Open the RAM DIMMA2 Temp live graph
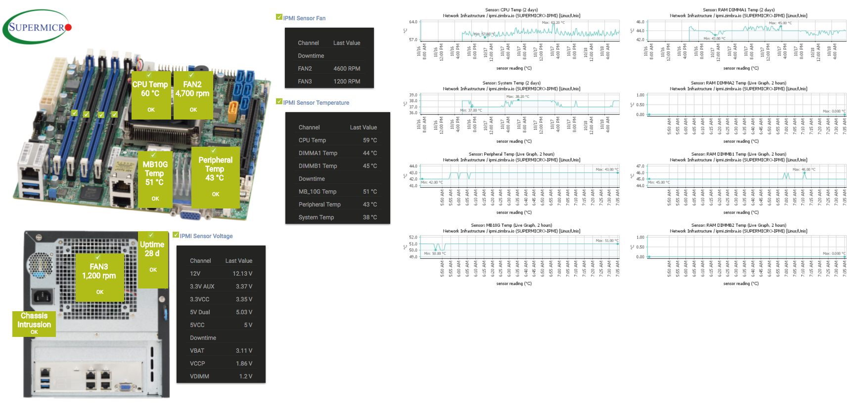Screen dimensions: 868x412 pyautogui.click(x=738, y=112)
